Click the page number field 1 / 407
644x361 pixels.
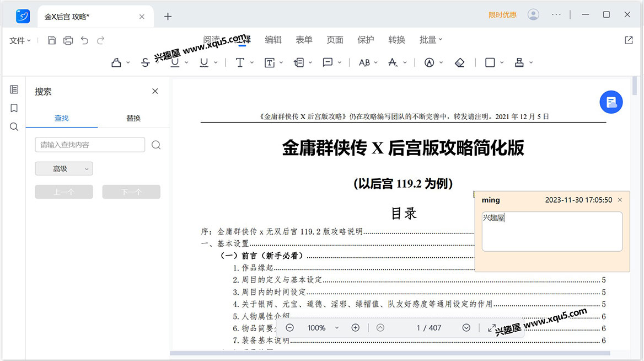pyautogui.click(x=429, y=328)
